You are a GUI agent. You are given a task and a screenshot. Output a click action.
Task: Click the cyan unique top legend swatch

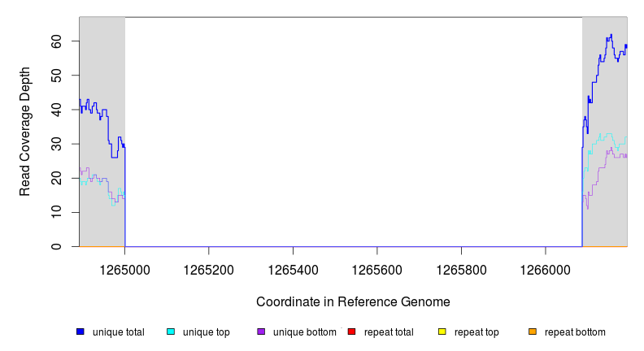(x=171, y=332)
